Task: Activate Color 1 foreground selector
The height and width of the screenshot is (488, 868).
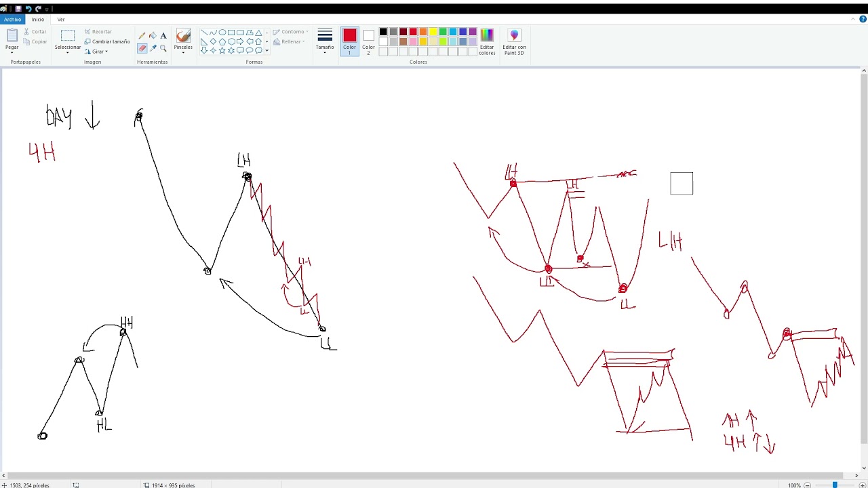Action: click(x=349, y=42)
